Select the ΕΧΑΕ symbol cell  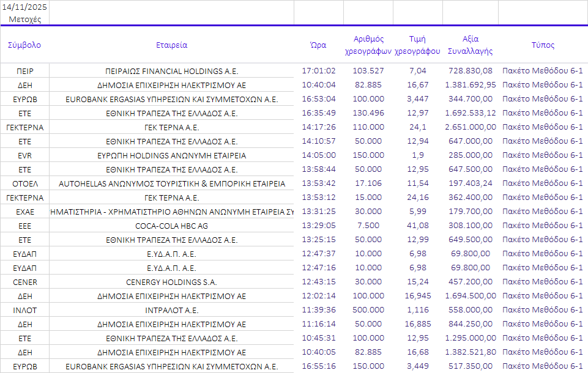tap(24, 212)
